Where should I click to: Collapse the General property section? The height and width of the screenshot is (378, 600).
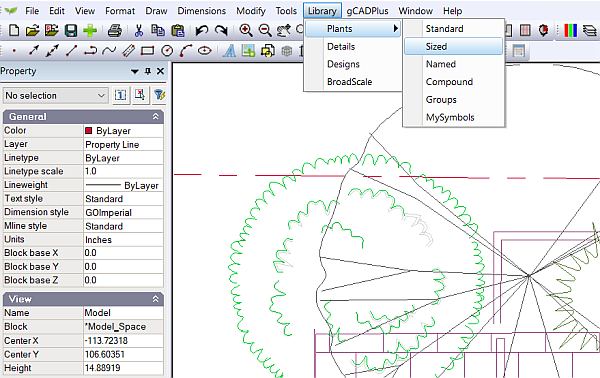(x=155, y=116)
